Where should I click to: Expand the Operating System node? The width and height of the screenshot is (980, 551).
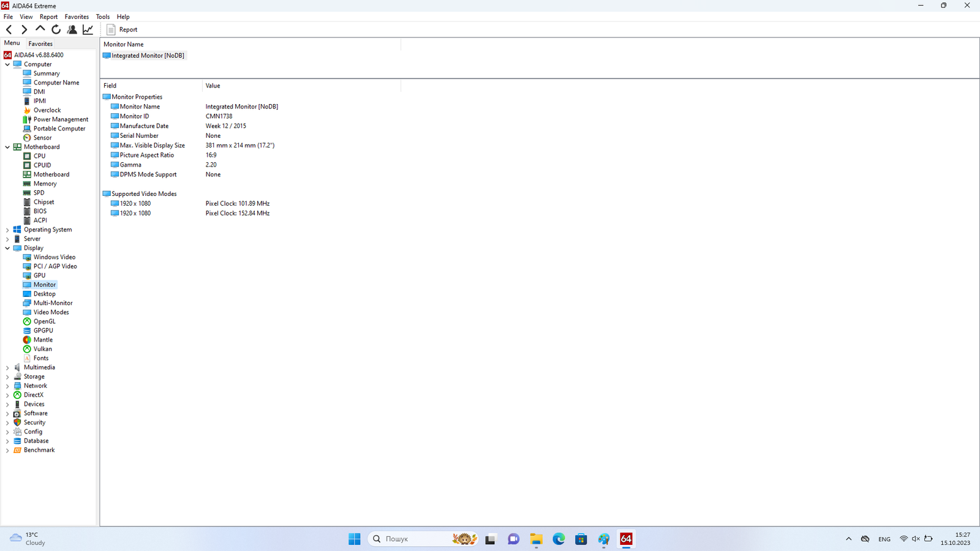coord(7,230)
